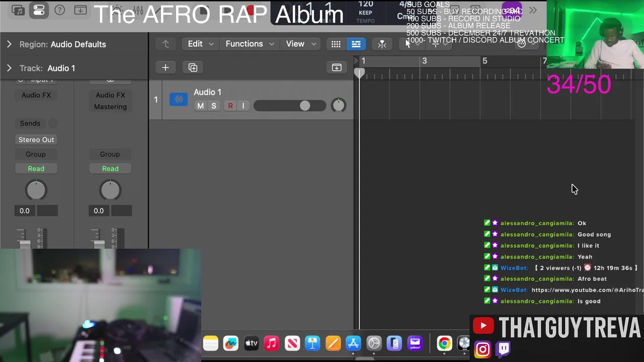Solo Audio 1 track with S button
Image resolution: width=644 pixels, height=362 pixels.
coord(213,106)
